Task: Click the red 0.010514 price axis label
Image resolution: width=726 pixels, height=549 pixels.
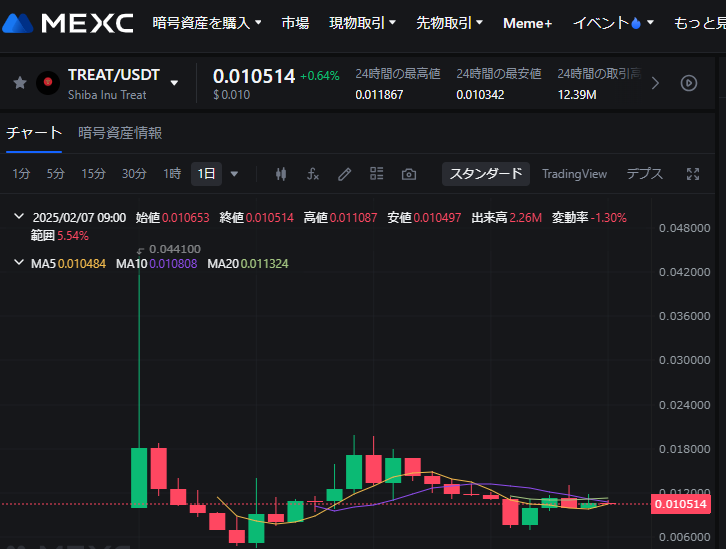Action: coord(681,504)
